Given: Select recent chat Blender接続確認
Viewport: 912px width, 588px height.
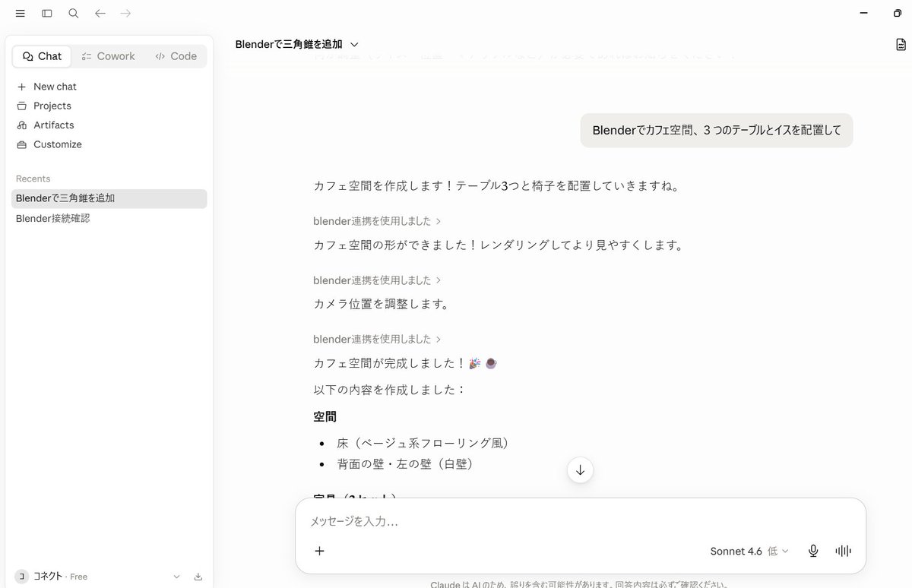Looking at the screenshot, I should [109, 219].
